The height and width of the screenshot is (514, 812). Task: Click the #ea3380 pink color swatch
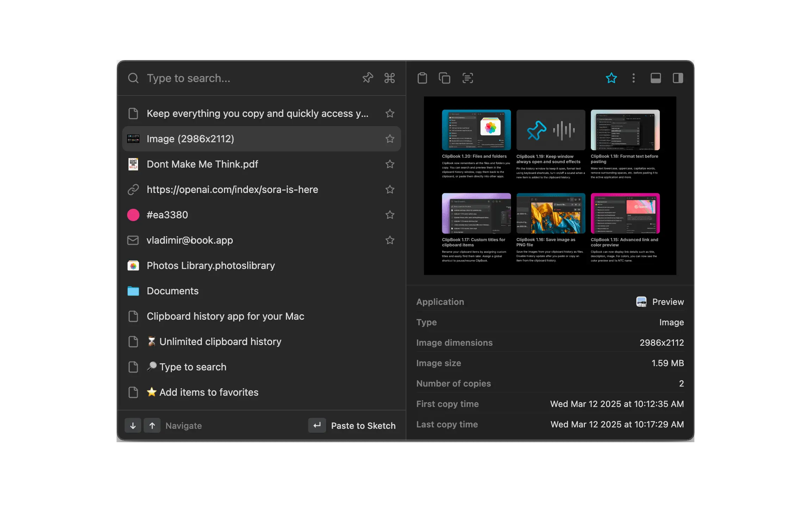133,215
